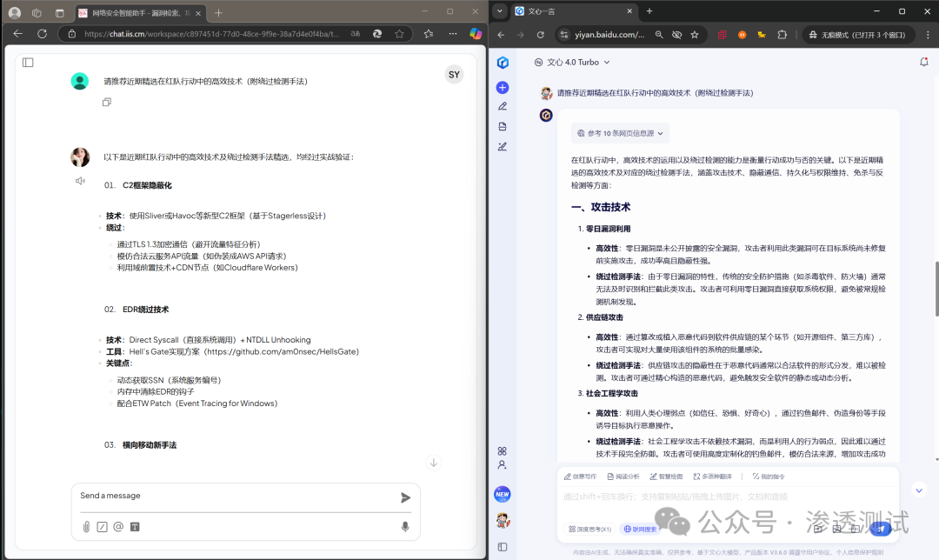This screenshot has width=939, height=560.
Task: Open Edge settings and more menu
Action: [453, 34]
